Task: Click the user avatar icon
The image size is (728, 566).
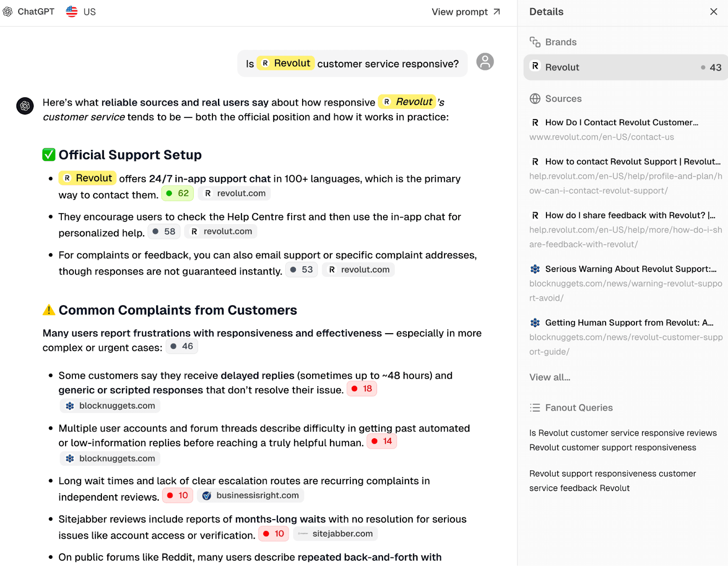Action: tap(485, 61)
